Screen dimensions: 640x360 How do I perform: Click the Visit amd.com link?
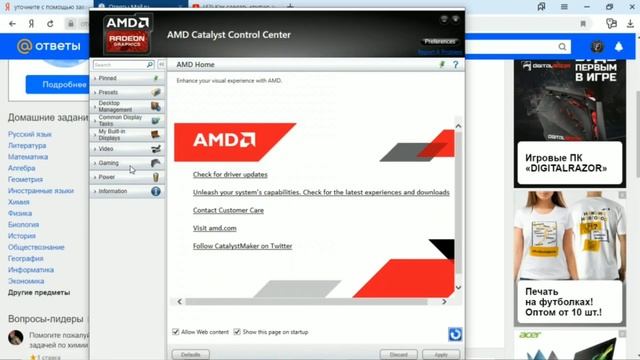(215, 228)
